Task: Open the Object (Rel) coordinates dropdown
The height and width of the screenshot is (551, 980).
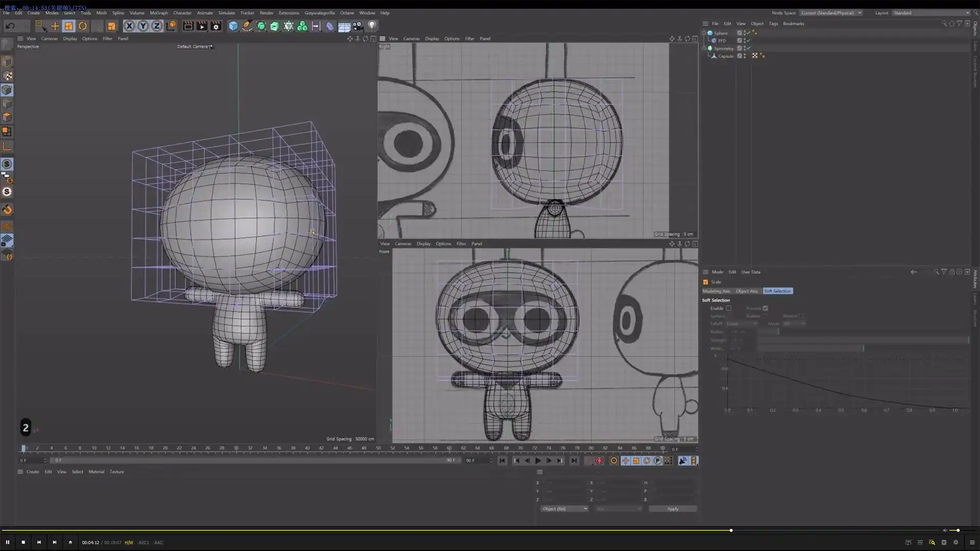Action: click(564, 509)
